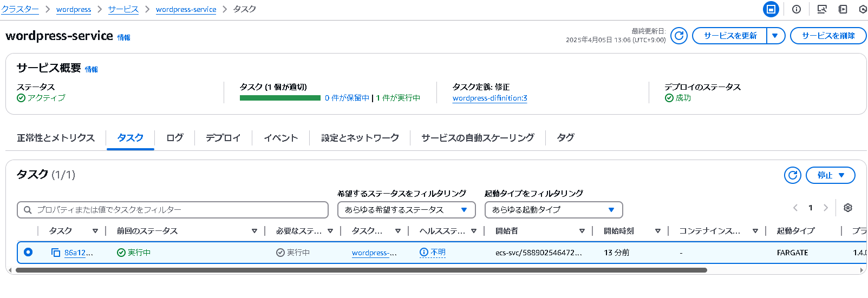The width and height of the screenshot is (868, 298).
Task: Click scrollbar right arrow of task table
Action: (x=861, y=270)
